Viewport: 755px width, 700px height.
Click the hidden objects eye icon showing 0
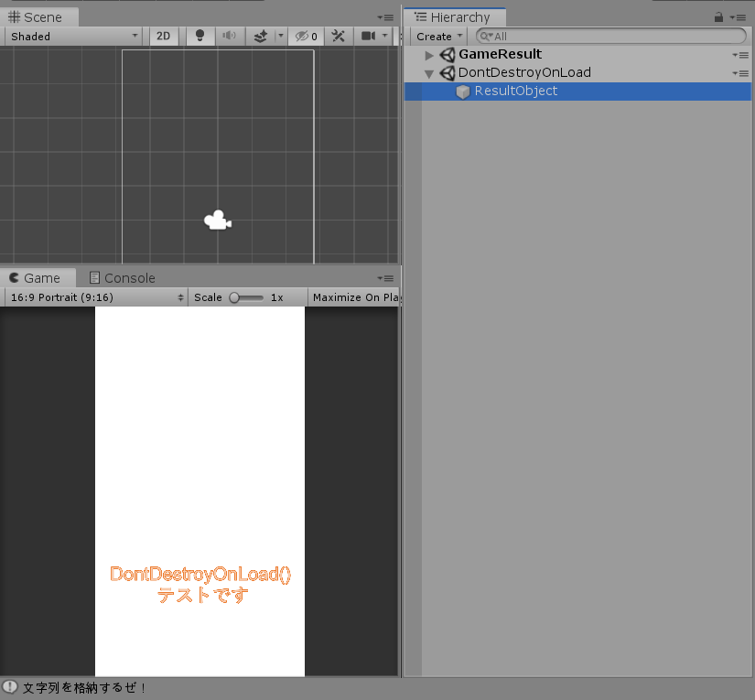point(305,36)
